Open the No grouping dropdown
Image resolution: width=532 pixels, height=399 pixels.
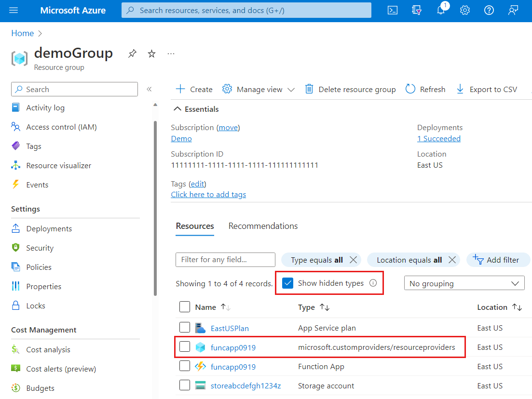pyautogui.click(x=464, y=283)
